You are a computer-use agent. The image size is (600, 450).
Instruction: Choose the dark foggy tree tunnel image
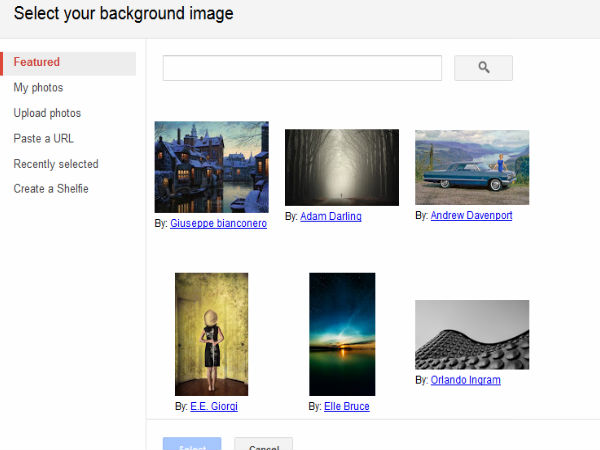tap(341, 167)
